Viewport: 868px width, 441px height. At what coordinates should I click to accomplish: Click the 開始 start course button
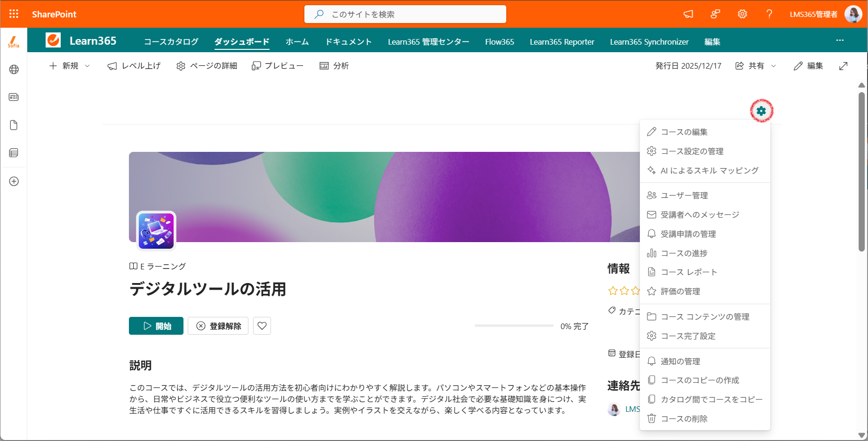(x=156, y=326)
